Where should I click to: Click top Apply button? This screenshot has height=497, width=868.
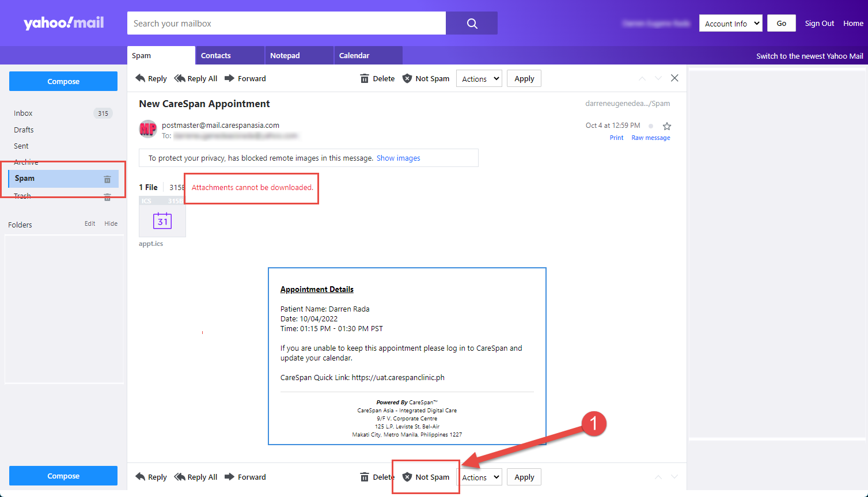524,78
